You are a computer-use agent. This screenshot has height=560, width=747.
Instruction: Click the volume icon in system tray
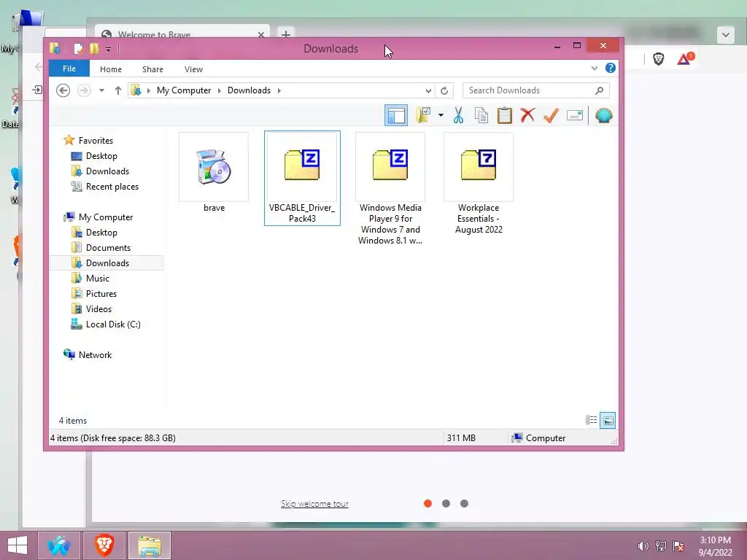[643, 545]
